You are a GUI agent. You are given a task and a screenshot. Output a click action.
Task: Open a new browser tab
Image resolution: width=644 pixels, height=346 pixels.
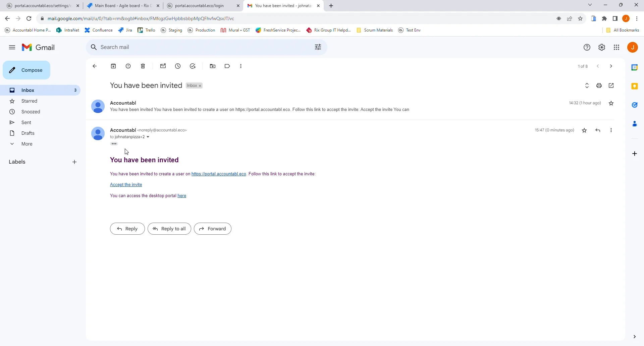tap(331, 6)
